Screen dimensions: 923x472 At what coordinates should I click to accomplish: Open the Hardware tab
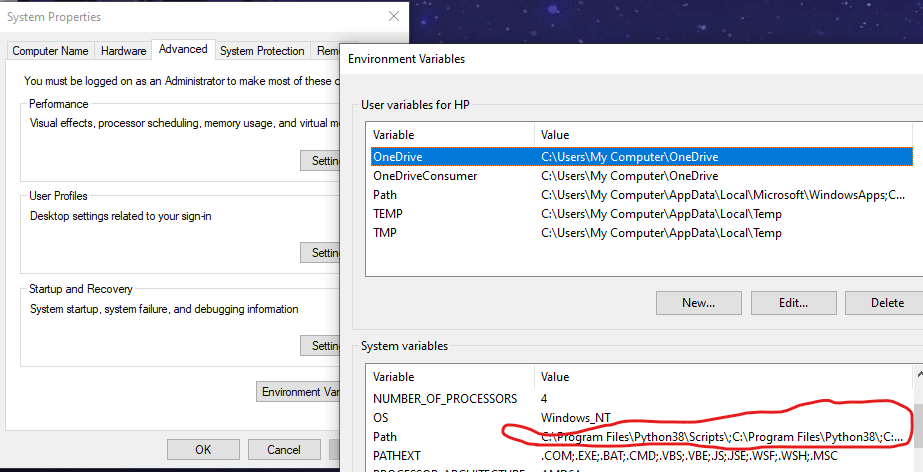[124, 51]
